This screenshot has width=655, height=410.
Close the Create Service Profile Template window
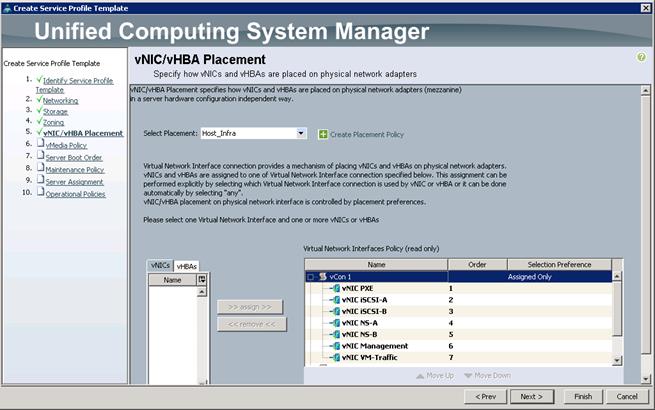(x=646, y=8)
